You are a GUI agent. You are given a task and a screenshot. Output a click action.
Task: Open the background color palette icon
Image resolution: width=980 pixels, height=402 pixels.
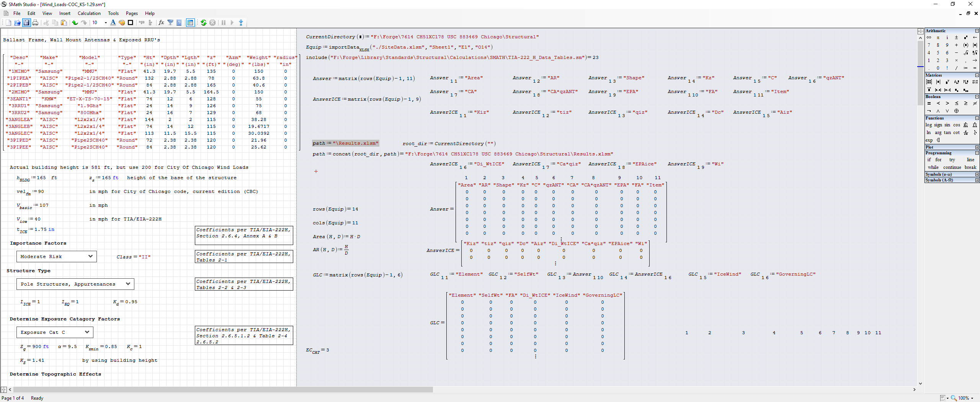point(122,23)
